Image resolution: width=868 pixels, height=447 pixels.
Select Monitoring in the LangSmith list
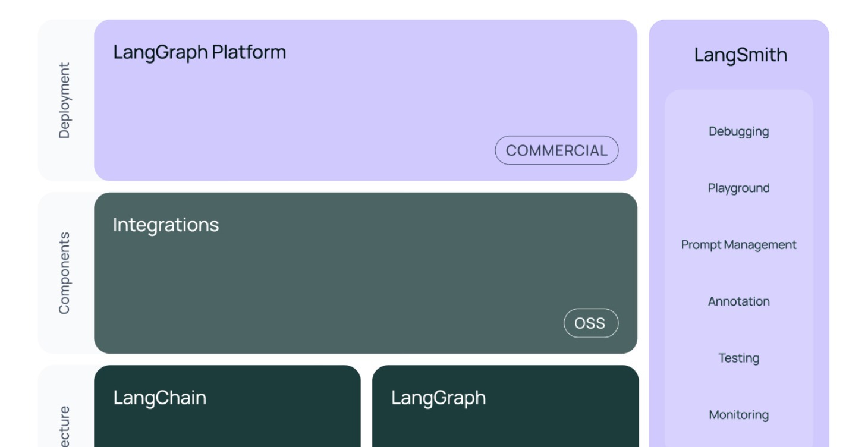click(x=738, y=415)
